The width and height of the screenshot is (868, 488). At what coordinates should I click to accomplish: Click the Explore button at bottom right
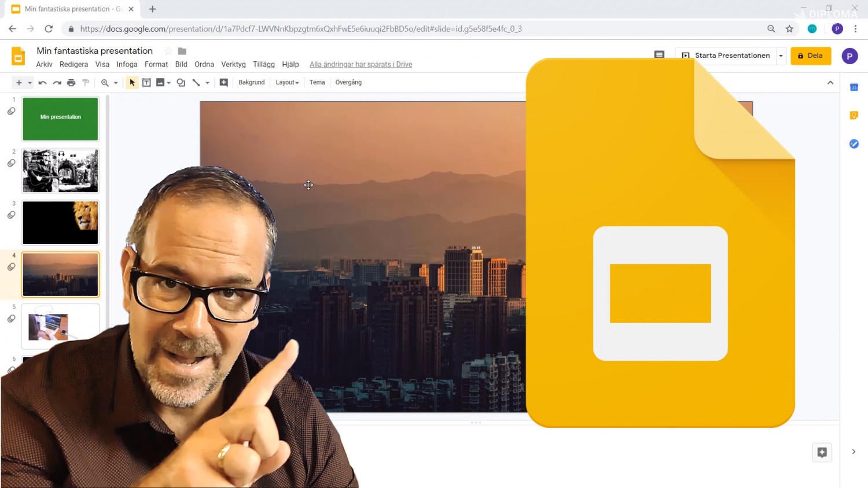coord(822,452)
